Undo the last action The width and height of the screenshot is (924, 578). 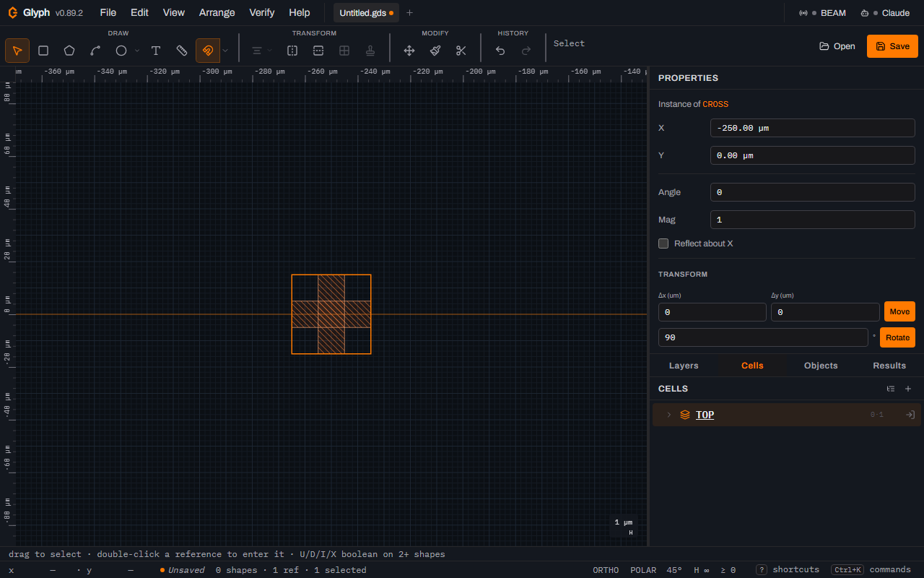point(500,51)
